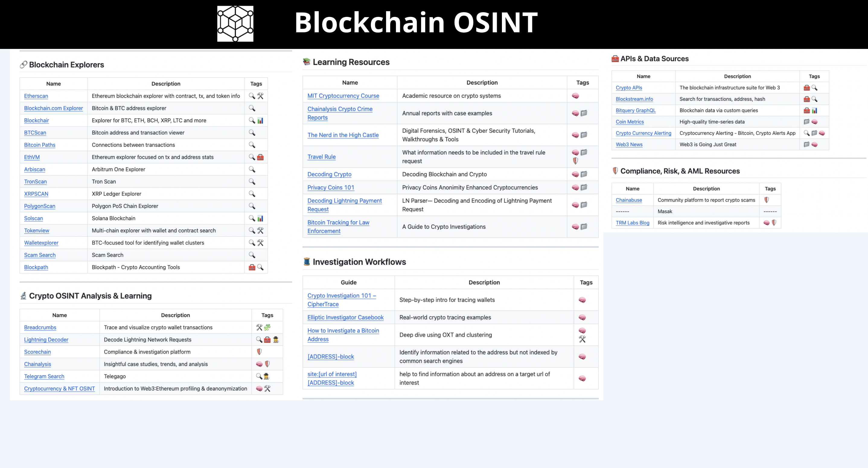This screenshot has height=468, width=868.
Task: Click the brain icon in the MIT Cryptocurrency Course row
Action: pos(576,96)
